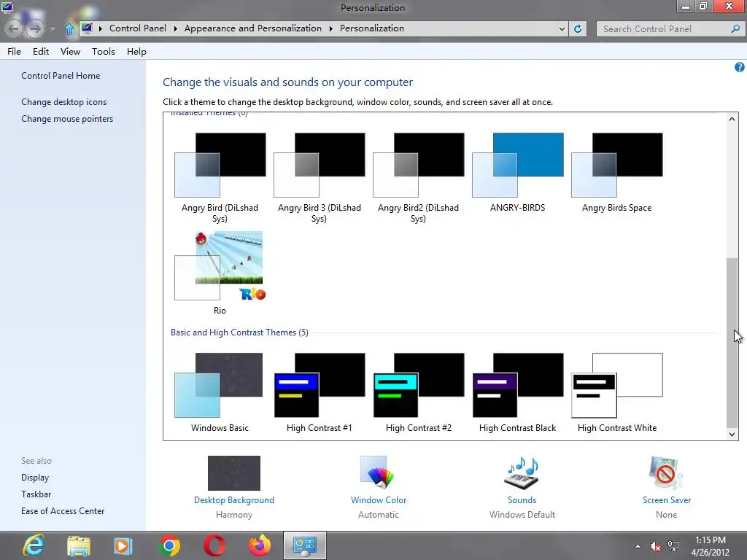Open the Help menu

[x=136, y=52]
